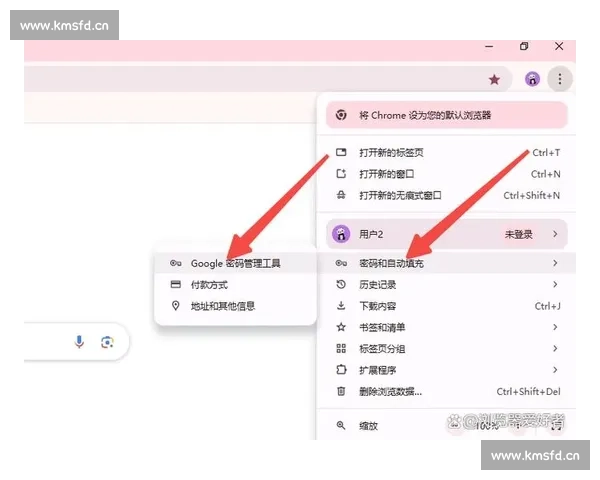This screenshot has width=600, height=480.
Task: Restore down the Chrome window
Action: coord(524,46)
